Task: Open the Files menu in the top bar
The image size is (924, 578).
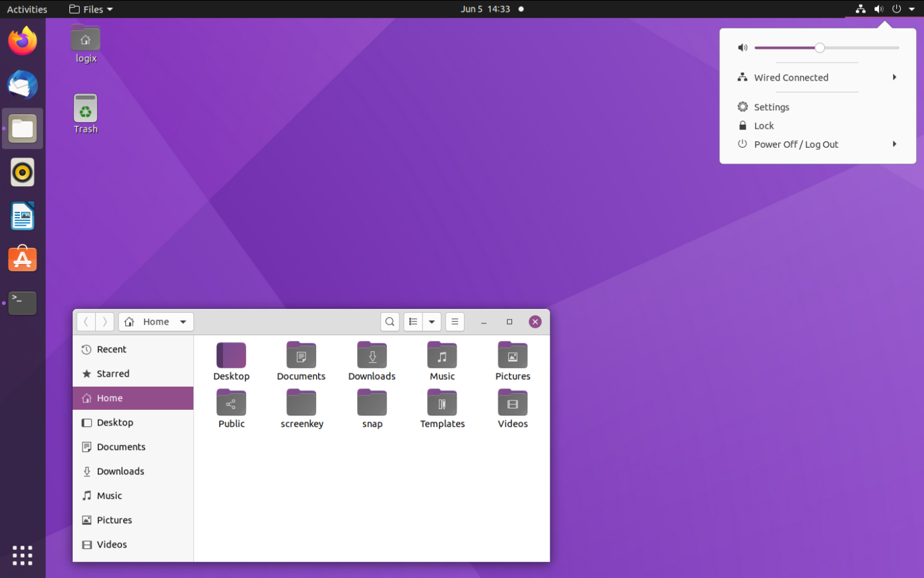Action: (x=90, y=9)
